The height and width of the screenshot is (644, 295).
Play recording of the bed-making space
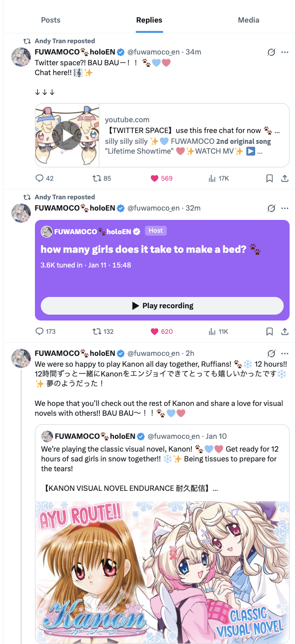(x=162, y=306)
